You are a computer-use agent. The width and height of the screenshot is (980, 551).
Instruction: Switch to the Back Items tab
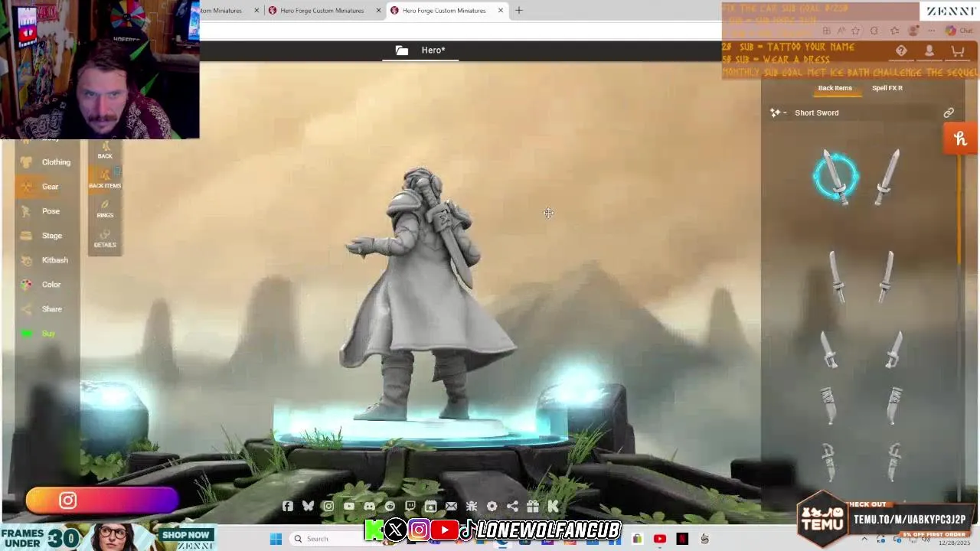click(835, 88)
